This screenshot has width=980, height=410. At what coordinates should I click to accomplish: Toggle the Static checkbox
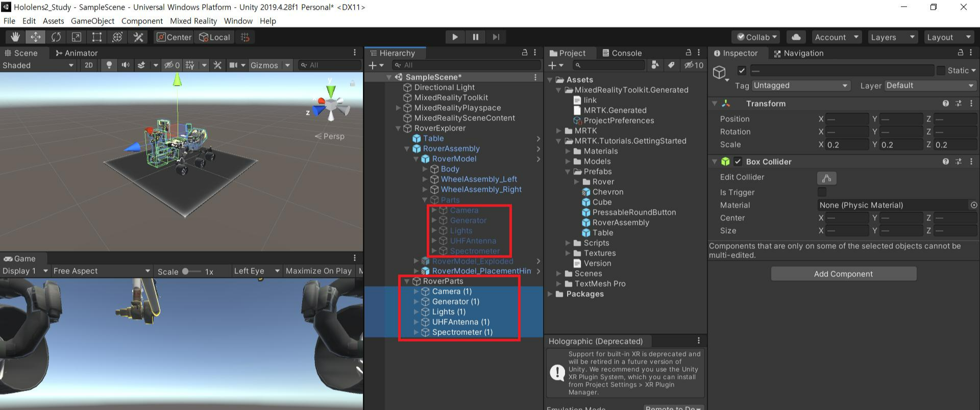click(x=941, y=71)
